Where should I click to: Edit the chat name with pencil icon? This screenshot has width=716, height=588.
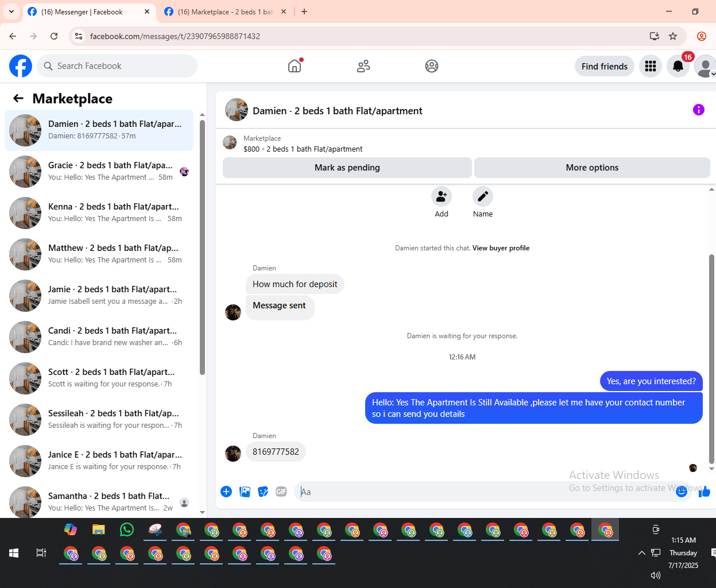(483, 196)
